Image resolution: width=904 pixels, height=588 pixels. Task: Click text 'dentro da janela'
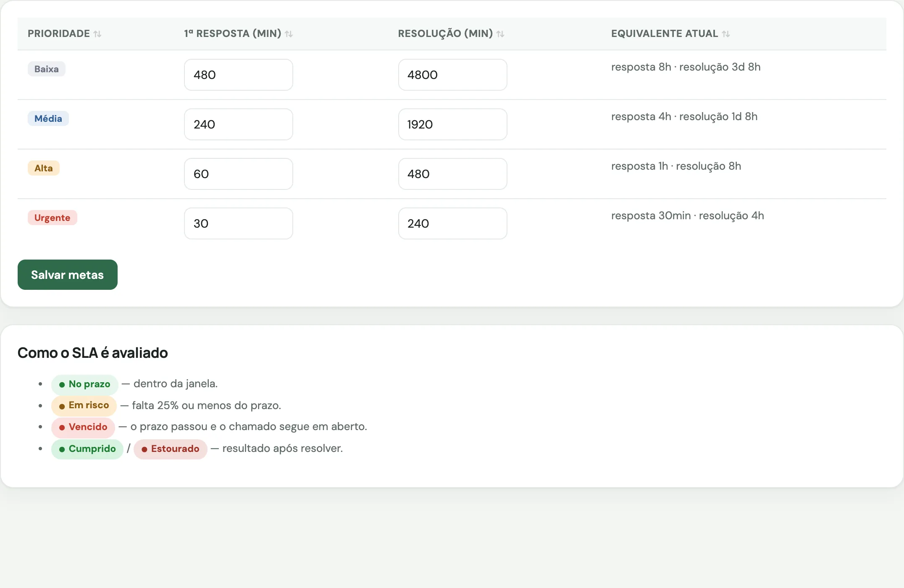[x=175, y=383]
